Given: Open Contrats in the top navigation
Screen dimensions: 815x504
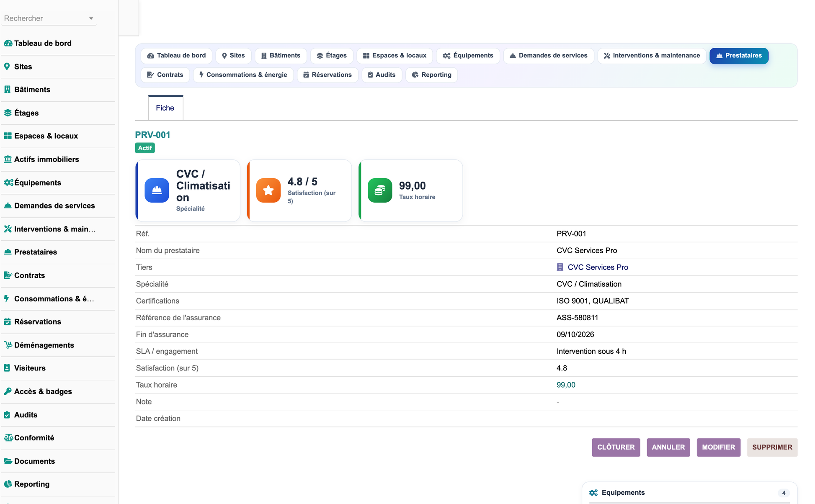Looking at the screenshot, I should (x=165, y=75).
